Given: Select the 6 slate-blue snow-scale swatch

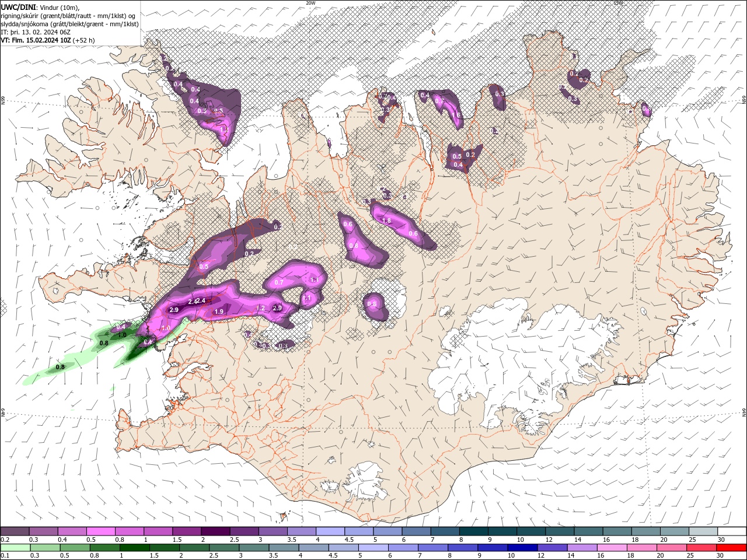Looking at the screenshot, I should pyautogui.click(x=416, y=531).
